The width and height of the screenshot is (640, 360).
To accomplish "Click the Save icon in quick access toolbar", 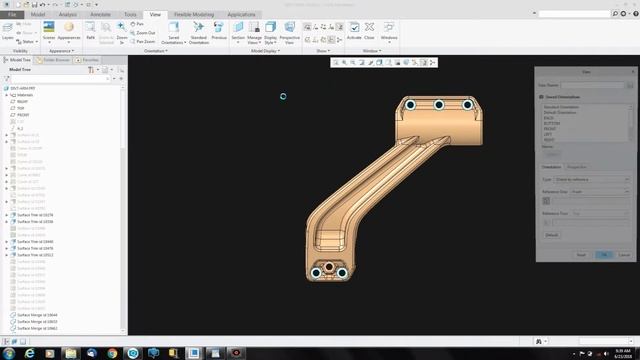I will coord(34,4).
